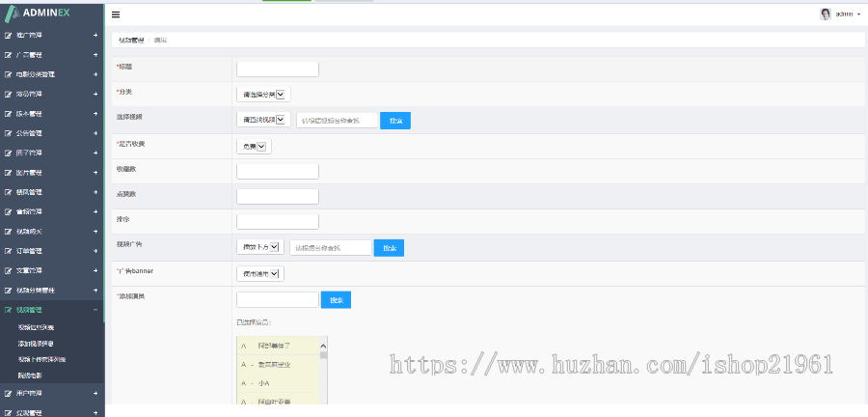Viewport: 868px width, 417px height.
Task: Expand 图片管理 with its plus sign
Action: click(x=95, y=173)
